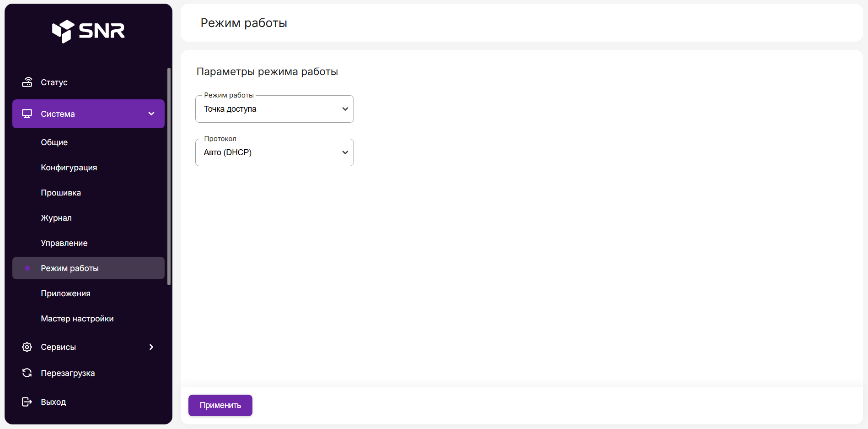Click the gear icon for Сервисы
The width and height of the screenshot is (868, 429).
27,347
